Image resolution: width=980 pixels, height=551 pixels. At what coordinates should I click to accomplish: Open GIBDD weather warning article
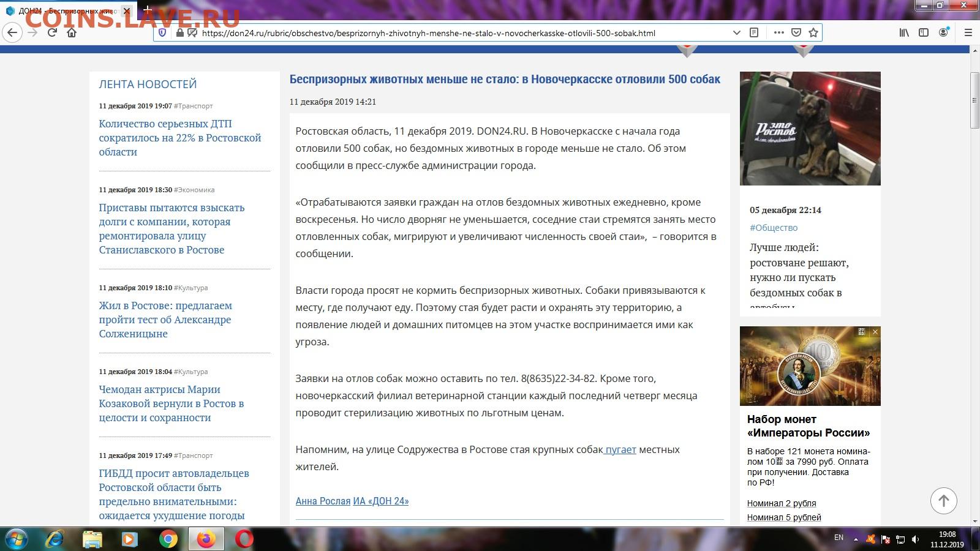pos(174,495)
